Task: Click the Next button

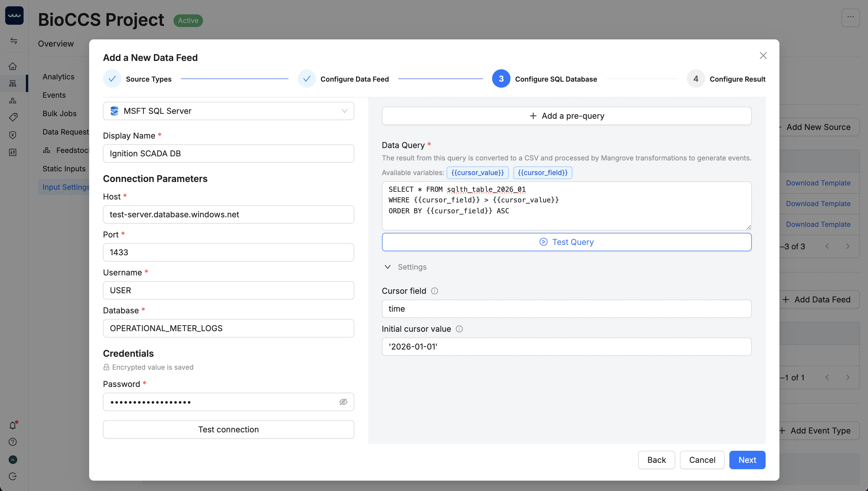Action: [x=747, y=460]
